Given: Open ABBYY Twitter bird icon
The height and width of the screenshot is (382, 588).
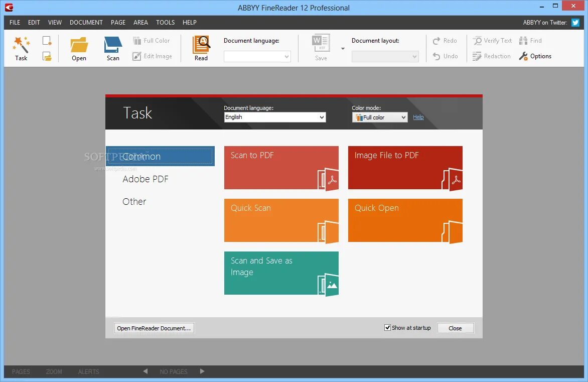Looking at the screenshot, I should pos(575,23).
